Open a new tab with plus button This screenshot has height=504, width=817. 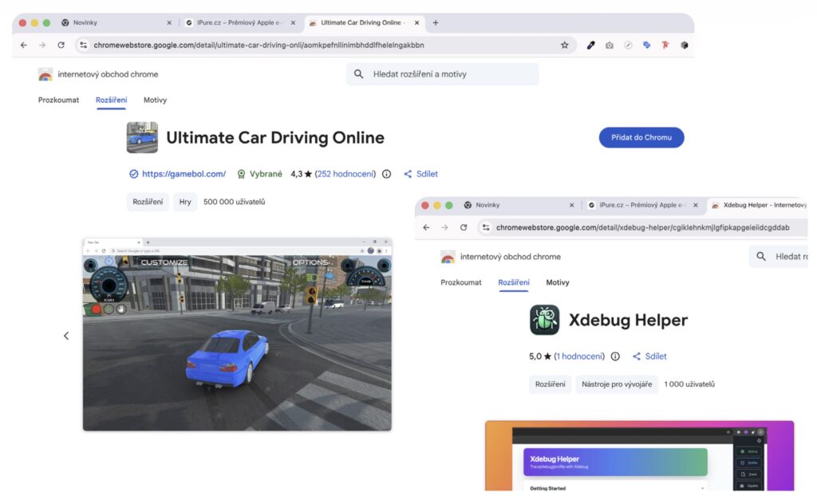tap(436, 23)
